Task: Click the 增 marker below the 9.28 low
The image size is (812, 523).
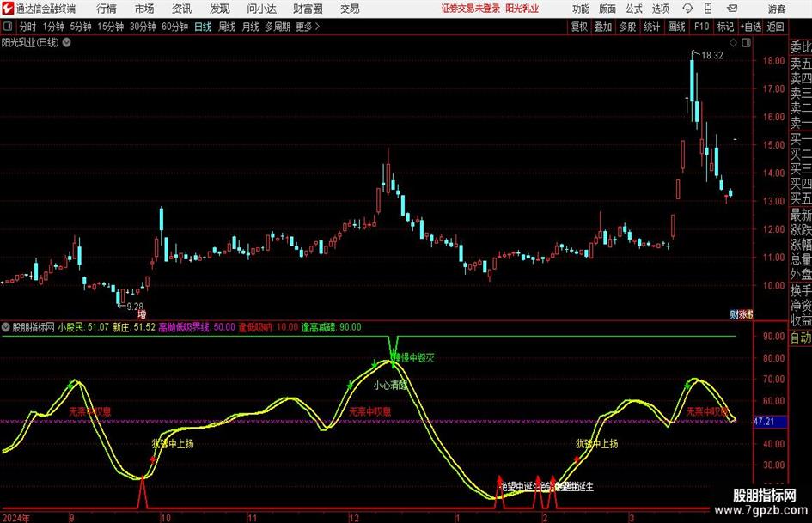Action: pos(142,314)
